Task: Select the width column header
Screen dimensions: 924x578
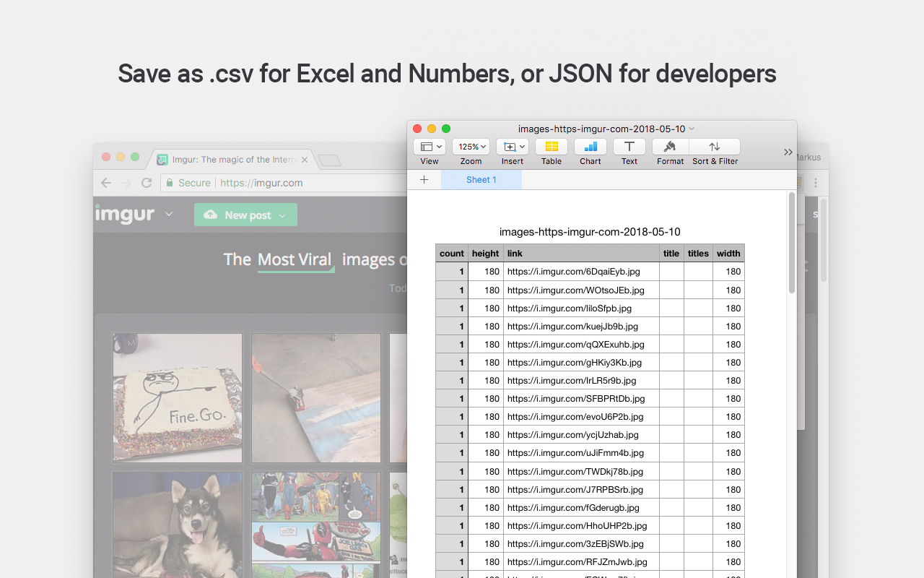Action: 728,253
